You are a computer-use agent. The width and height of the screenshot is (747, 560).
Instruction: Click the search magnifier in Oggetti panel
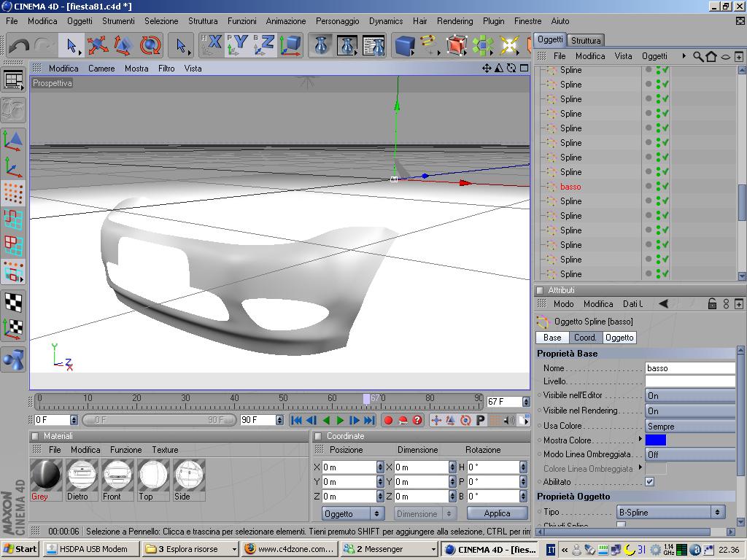698,56
